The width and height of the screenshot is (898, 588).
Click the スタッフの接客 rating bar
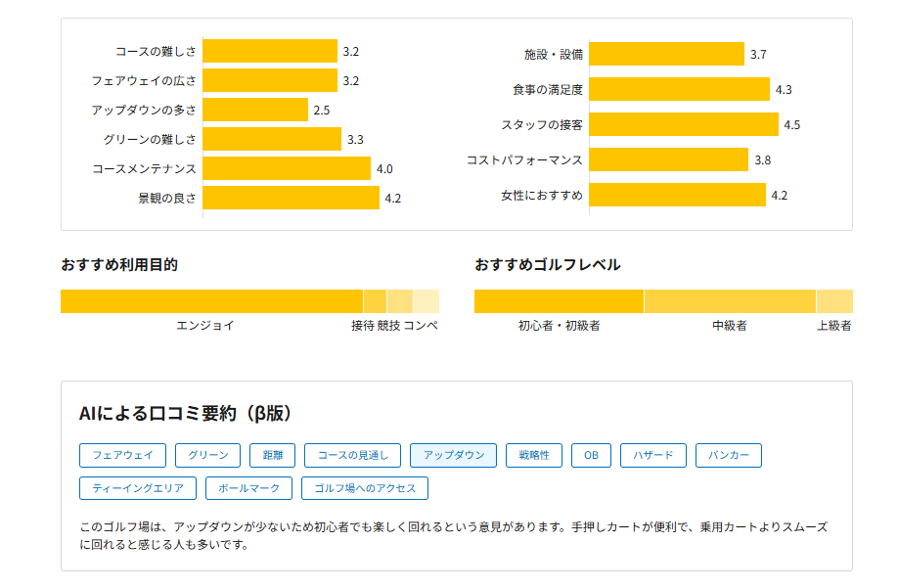click(684, 124)
